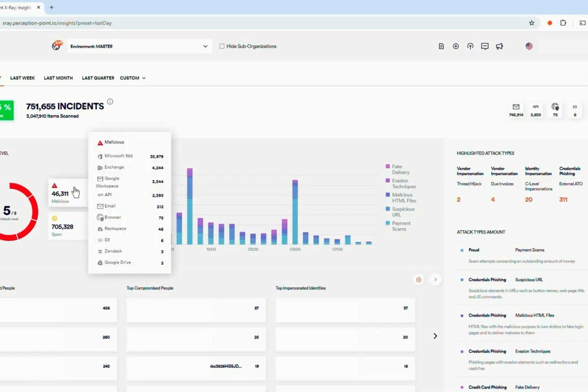Click the orange record extension icon
The height and width of the screenshot is (392, 588).
click(x=550, y=23)
